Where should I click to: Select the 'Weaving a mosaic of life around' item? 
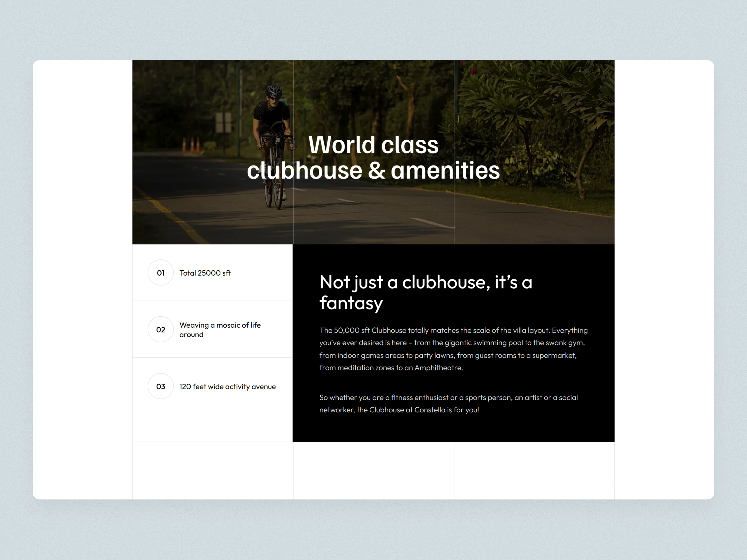[220, 329]
